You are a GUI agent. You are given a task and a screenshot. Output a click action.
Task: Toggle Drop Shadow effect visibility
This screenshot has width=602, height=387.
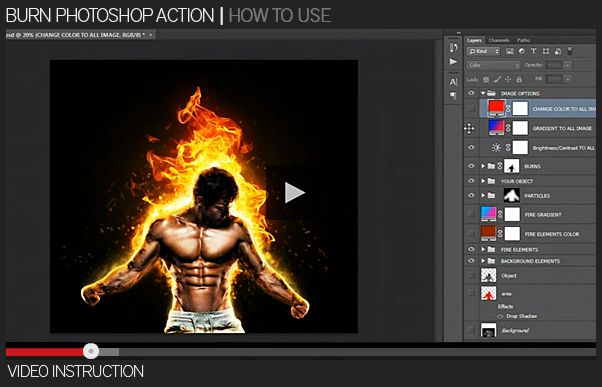[x=500, y=316]
